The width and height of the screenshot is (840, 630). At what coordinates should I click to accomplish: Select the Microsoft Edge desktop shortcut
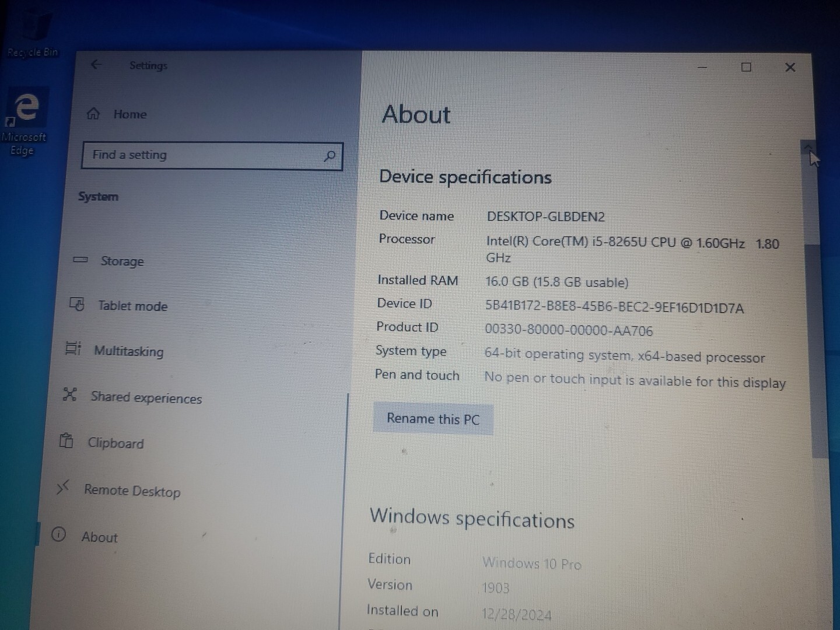(23, 123)
